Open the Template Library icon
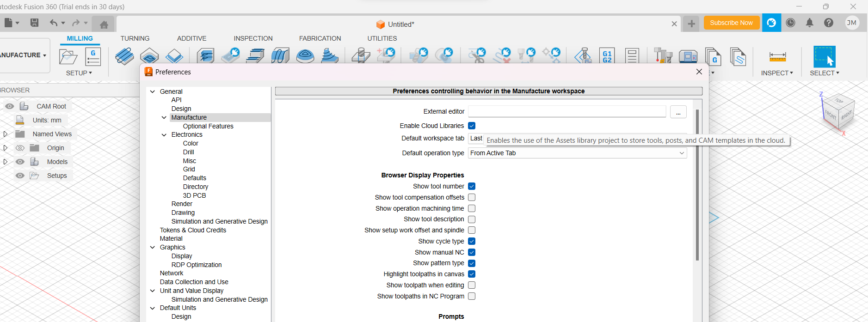Screen dimensions: 868x322 pos(738,56)
